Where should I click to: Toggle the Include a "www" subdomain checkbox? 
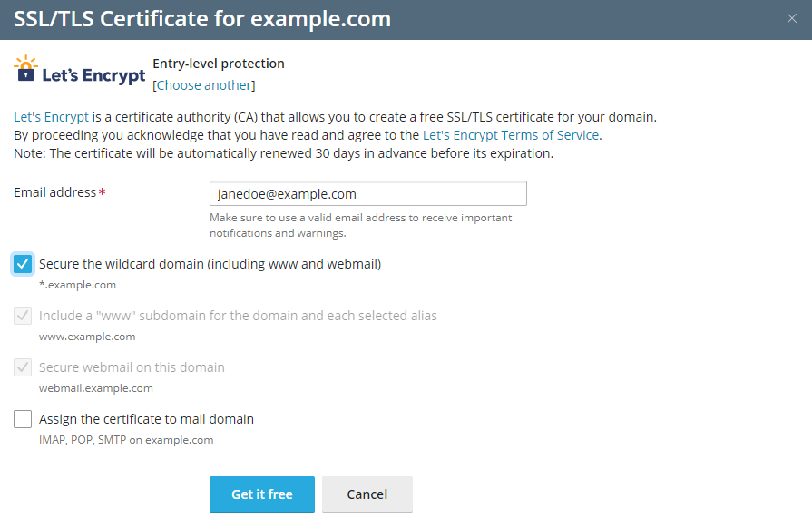coord(24,316)
